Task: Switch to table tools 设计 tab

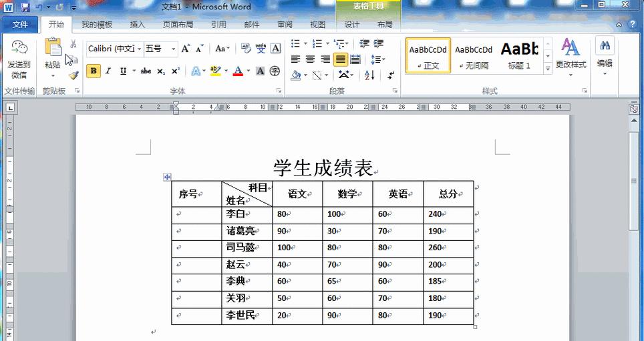Action: point(352,25)
